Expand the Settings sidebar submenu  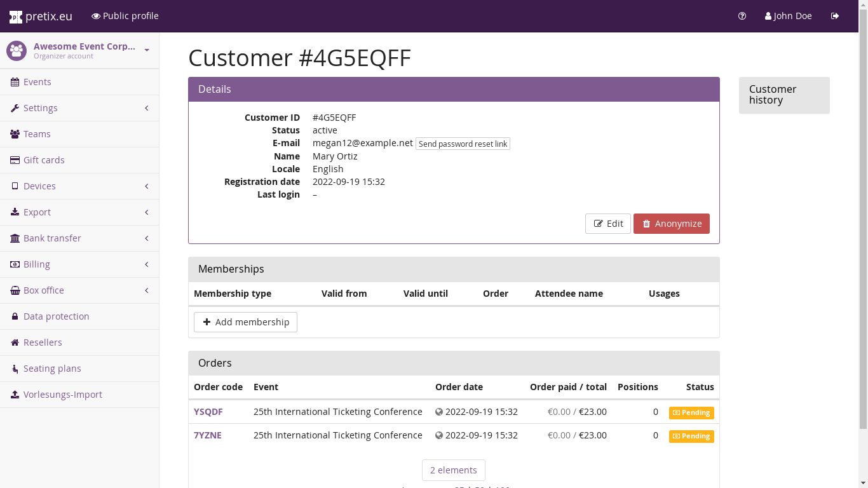[79, 108]
